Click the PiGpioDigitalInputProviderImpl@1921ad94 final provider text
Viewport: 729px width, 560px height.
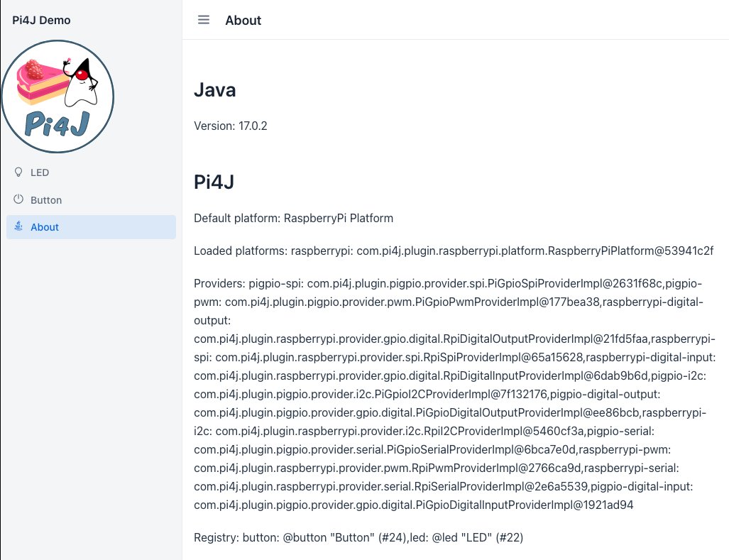click(x=525, y=505)
